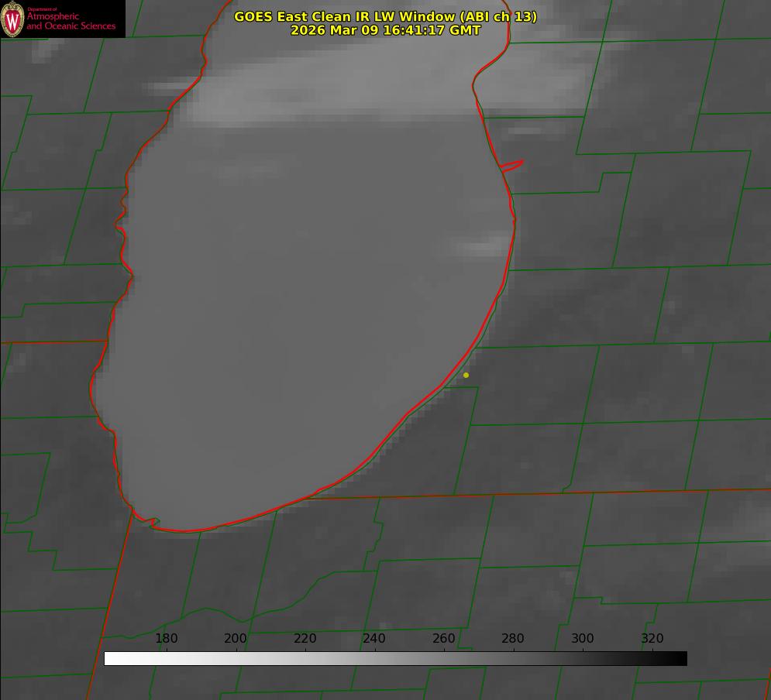This screenshot has width=771, height=700.
Task: Click the UW crest logo
Action: click(12, 19)
